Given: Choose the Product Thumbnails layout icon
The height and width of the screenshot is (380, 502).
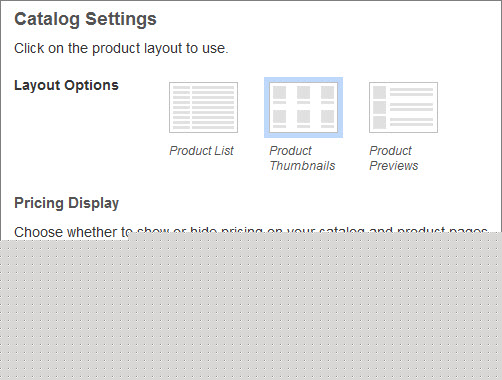Looking at the screenshot, I should (303, 107).
